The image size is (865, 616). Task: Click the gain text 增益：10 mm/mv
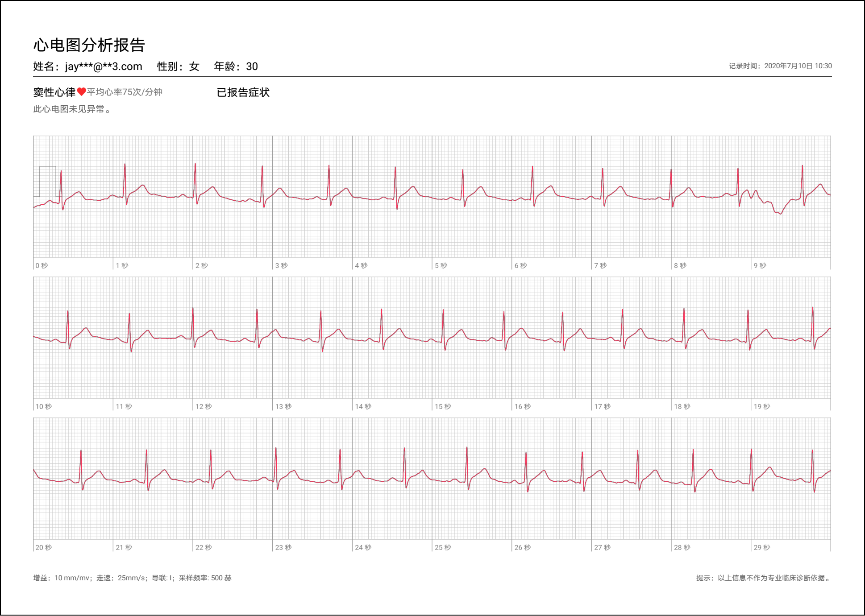click(x=62, y=578)
